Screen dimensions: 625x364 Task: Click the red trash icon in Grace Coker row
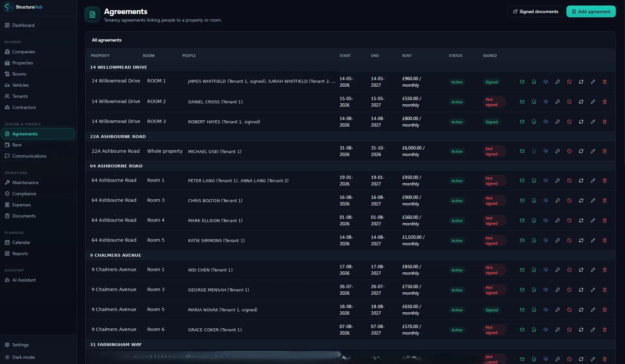(x=605, y=330)
